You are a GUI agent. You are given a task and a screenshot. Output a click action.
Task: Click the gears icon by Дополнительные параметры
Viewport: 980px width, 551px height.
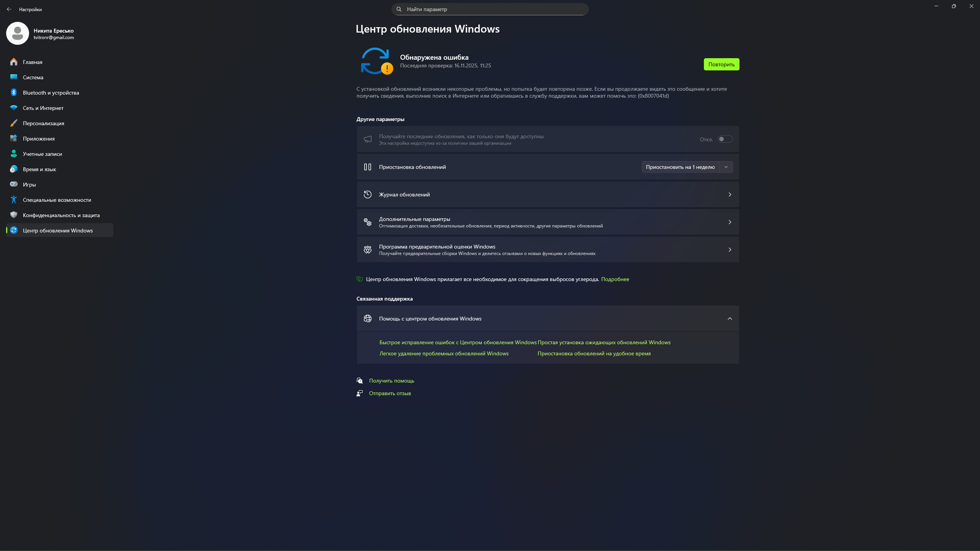(x=368, y=222)
